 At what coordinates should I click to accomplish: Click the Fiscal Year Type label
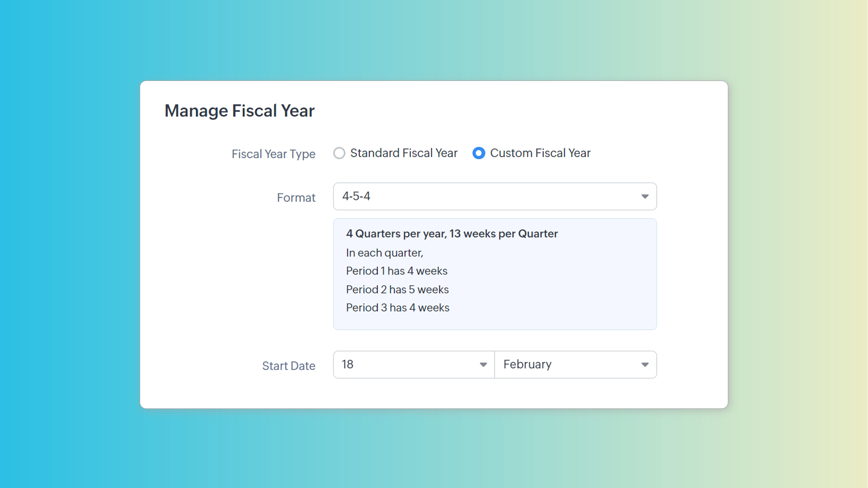(273, 154)
